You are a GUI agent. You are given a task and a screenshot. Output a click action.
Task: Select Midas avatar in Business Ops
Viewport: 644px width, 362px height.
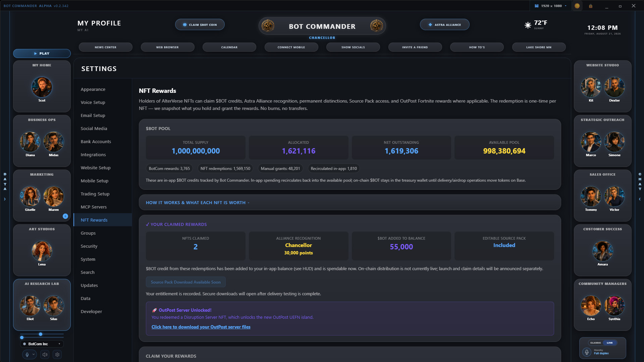click(x=54, y=142)
